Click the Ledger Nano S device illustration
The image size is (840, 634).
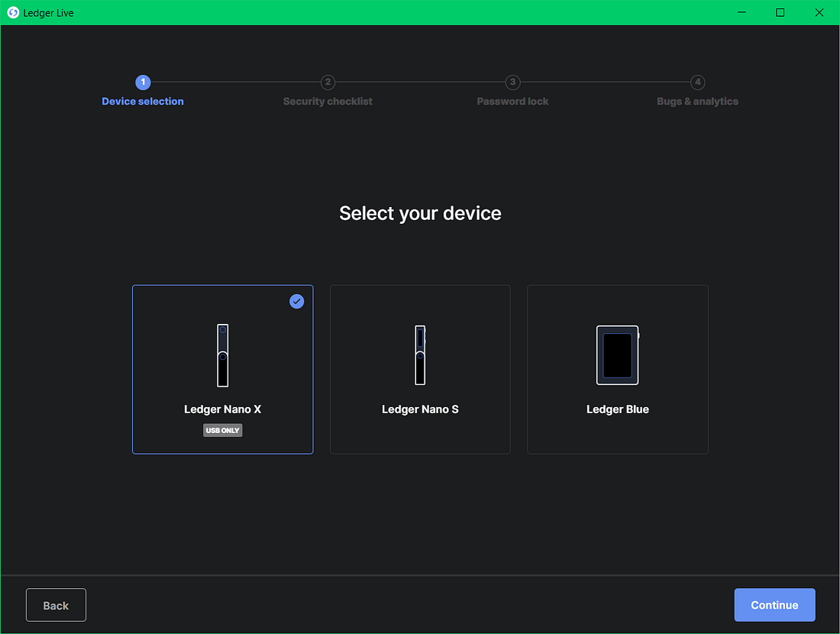click(420, 355)
